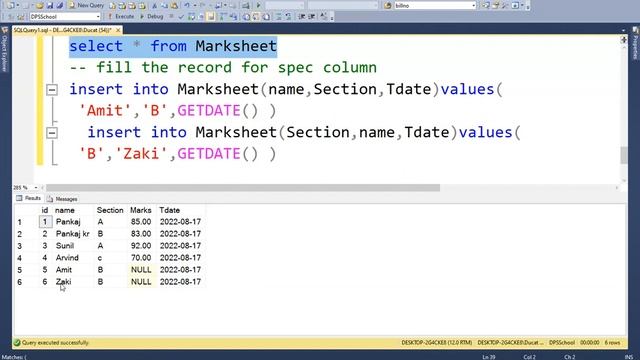Click the id cell of row 1
The image size is (640, 360).
pos(45,222)
